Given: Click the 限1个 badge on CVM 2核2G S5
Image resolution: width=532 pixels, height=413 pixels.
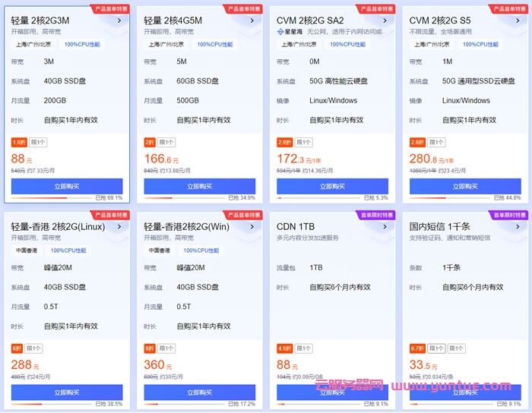Looking at the screenshot, I should coord(437,142).
